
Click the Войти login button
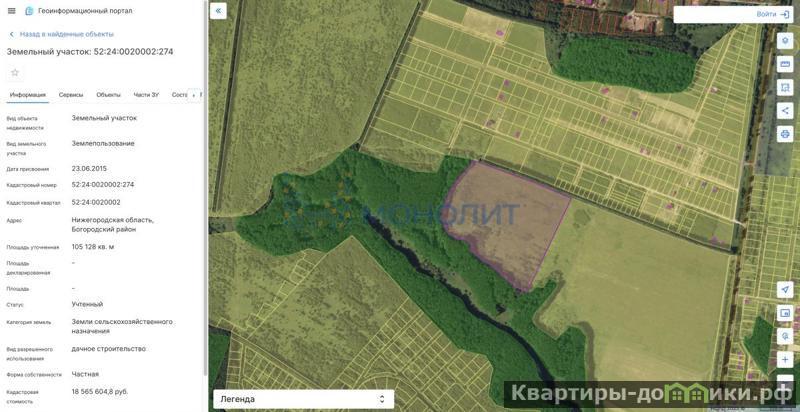coord(733,15)
